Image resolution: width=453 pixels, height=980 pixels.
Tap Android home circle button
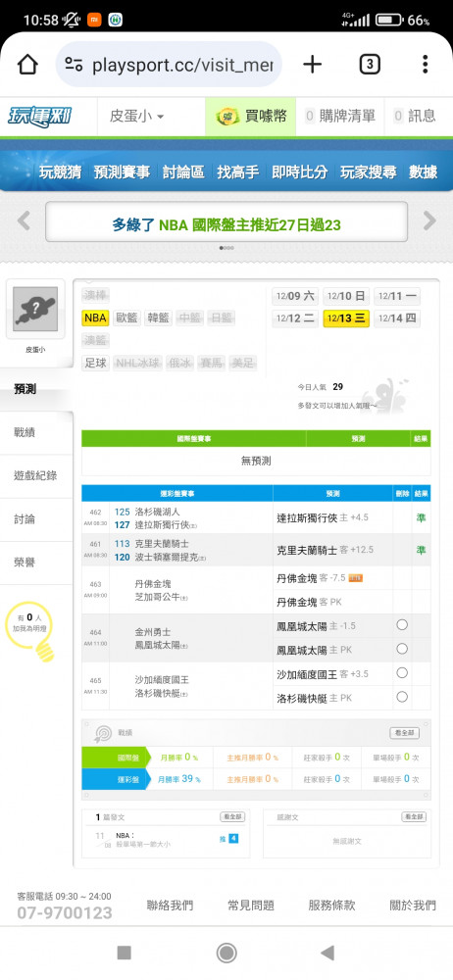point(226,953)
